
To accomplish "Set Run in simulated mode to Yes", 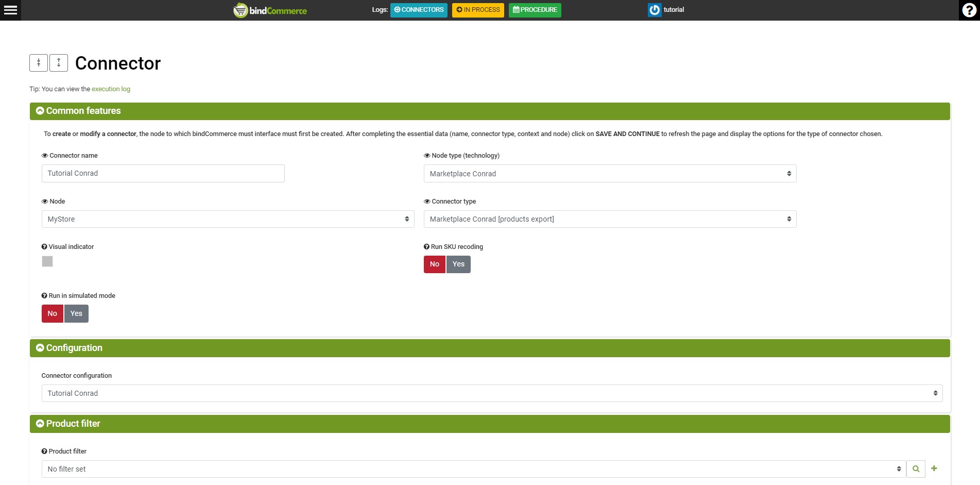I will coord(76,314).
